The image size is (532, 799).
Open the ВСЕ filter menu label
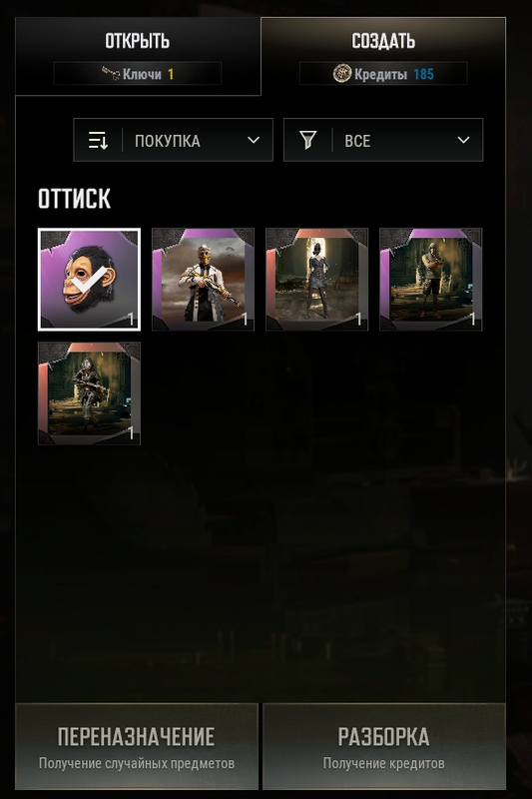click(x=357, y=141)
